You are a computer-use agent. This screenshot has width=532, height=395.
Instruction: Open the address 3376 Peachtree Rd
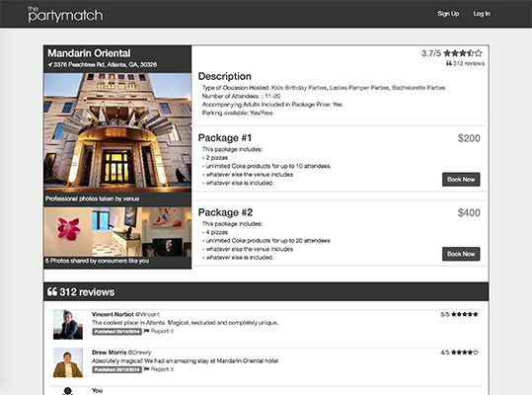106,64
